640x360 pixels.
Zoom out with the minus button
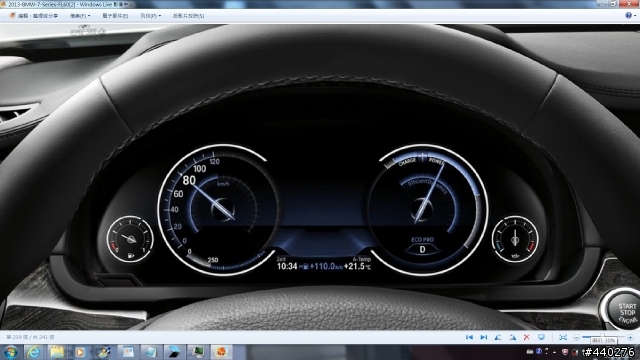576,337
